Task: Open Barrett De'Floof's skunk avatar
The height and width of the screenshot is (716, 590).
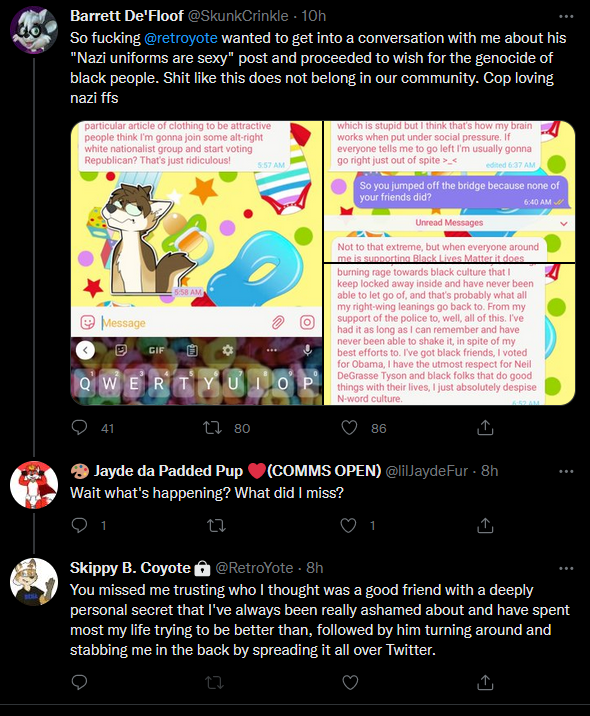Action: (x=34, y=30)
